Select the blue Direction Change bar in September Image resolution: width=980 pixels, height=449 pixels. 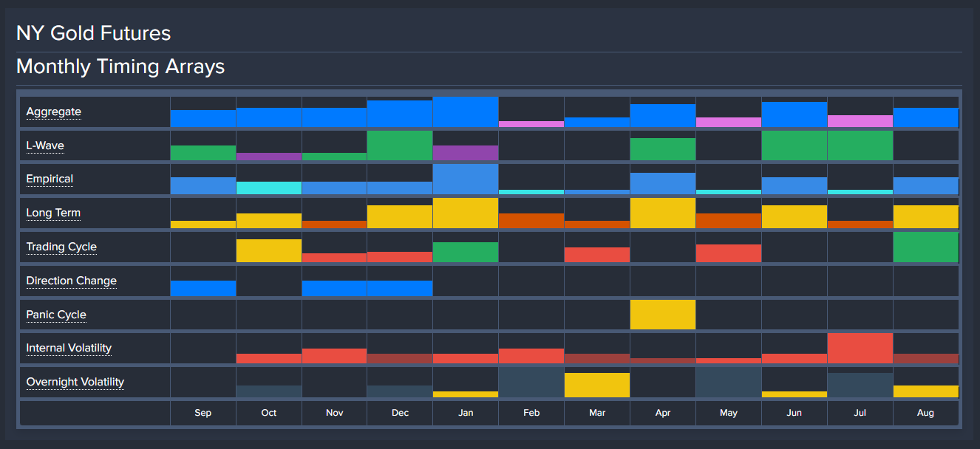(x=203, y=288)
